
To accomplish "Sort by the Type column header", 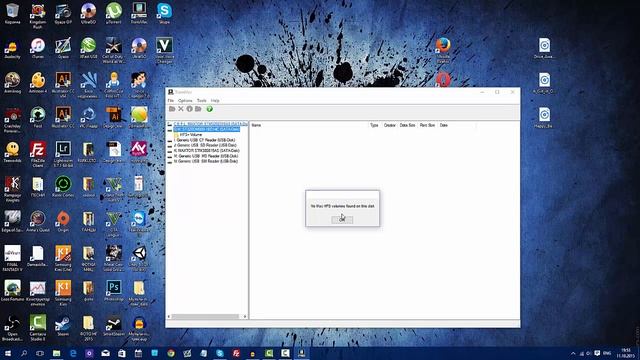I will [x=374, y=125].
